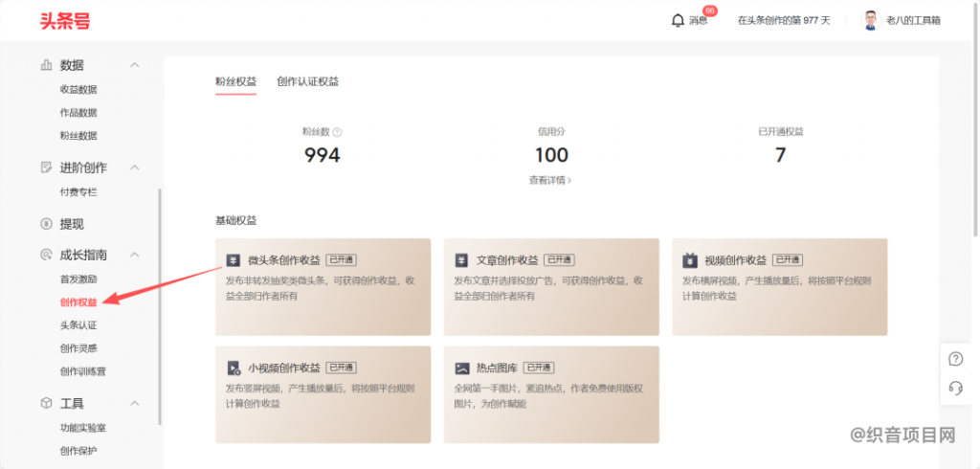Click the 基础权益 section heading

pos(235,220)
